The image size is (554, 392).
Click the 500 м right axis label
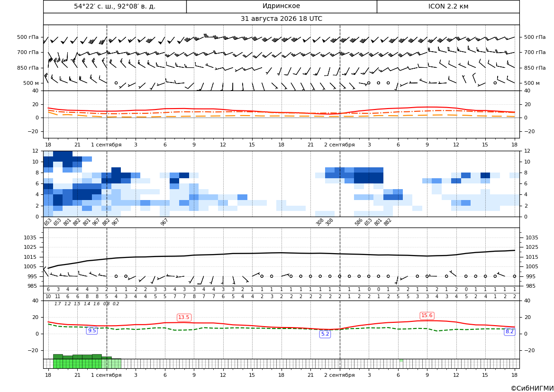pyautogui.click(x=532, y=83)
